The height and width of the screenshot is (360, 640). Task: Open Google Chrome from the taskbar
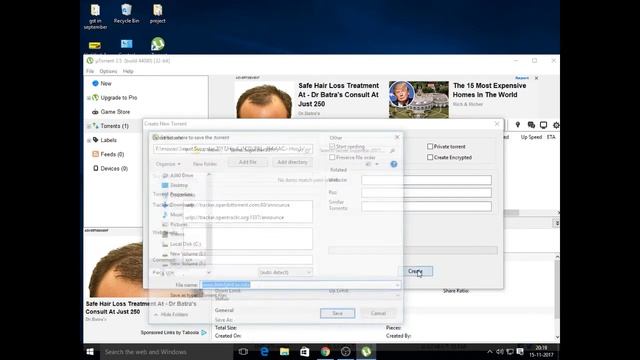325,351
